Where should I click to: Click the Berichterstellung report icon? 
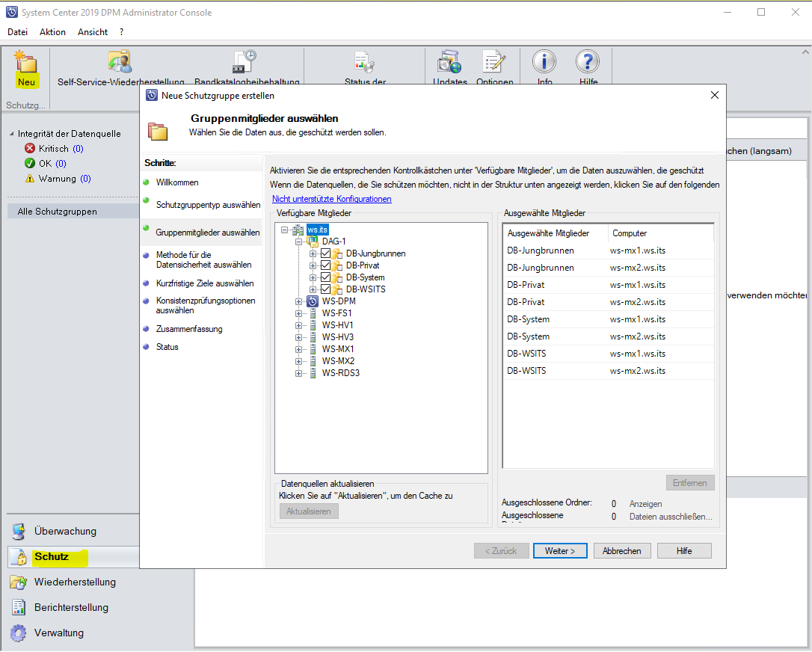point(19,607)
